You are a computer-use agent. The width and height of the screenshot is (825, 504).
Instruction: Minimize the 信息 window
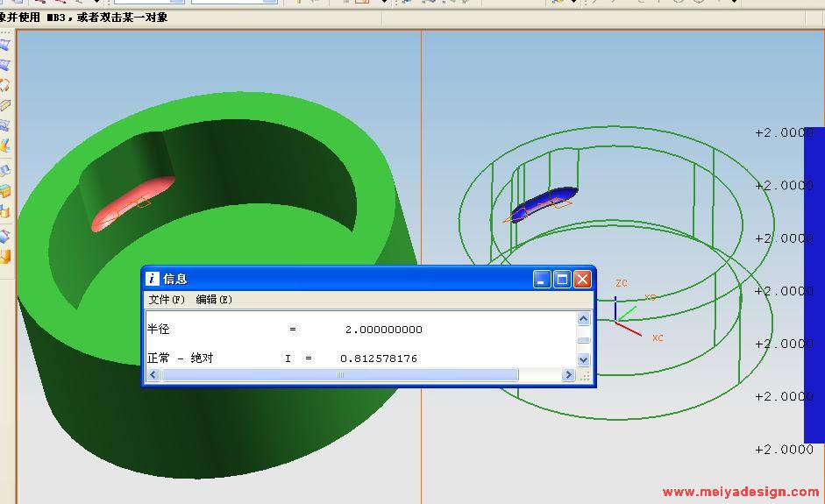click(x=542, y=279)
